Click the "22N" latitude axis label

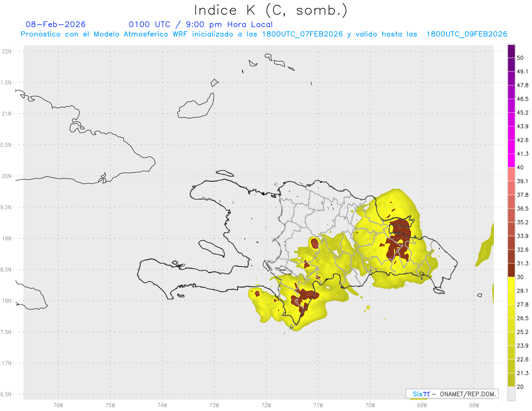click(7, 51)
